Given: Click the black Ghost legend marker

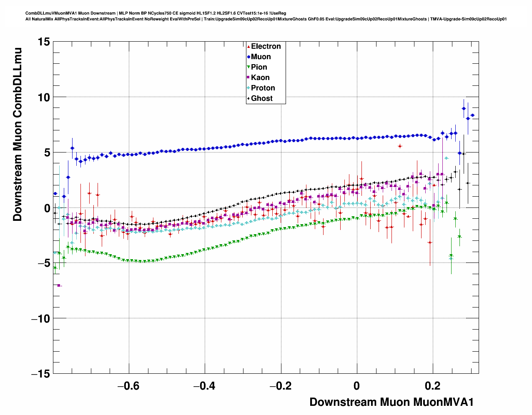Looking at the screenshot, I should pos(248,98).
